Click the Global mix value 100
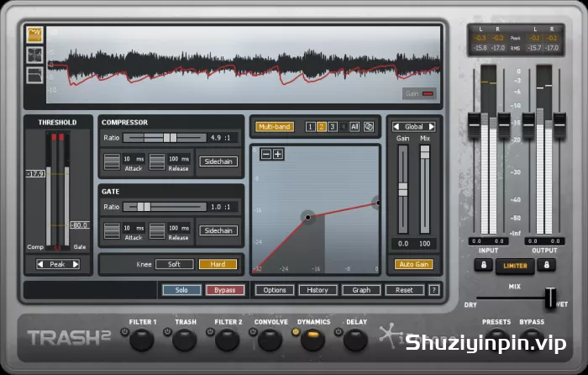The image size is (588, 375). (x=424, y=244)
